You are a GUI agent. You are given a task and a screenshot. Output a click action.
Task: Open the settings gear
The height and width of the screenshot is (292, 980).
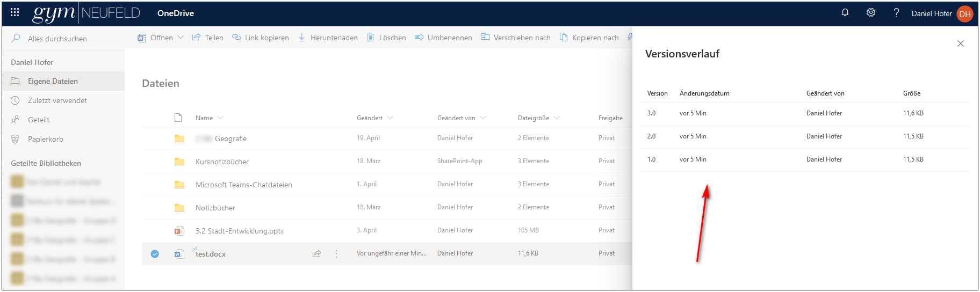click(x=871, y=13)
